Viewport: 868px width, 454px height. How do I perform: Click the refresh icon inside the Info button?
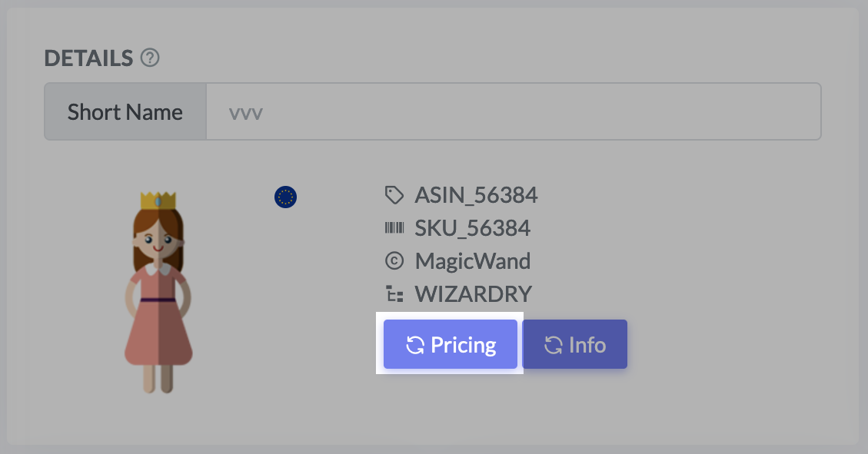coord(553,345)
